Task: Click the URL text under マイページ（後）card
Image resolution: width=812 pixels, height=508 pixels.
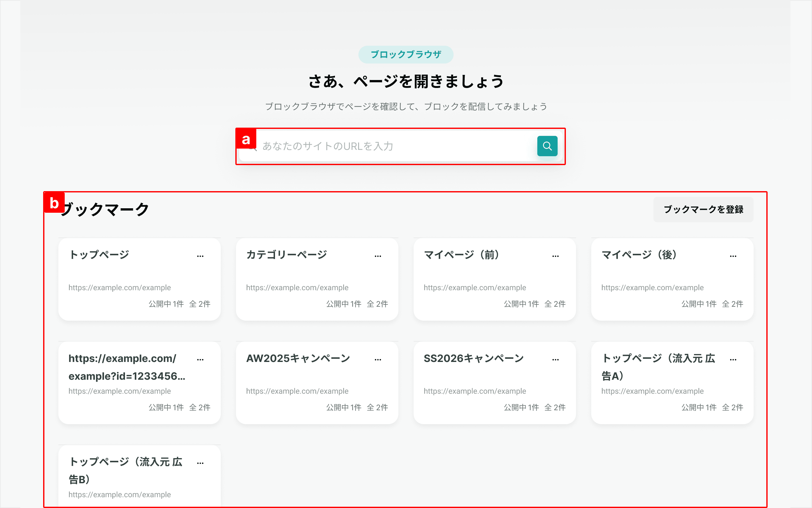Action: tap(653, 288)
